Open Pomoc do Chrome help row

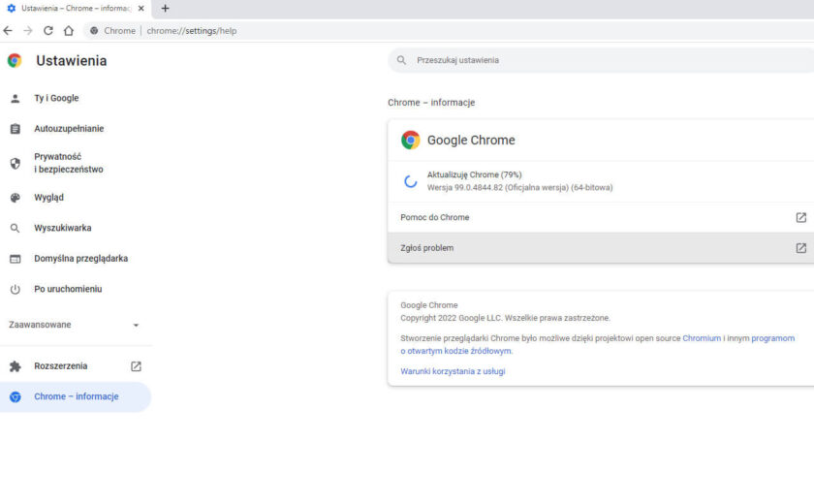tap(601, 217)
